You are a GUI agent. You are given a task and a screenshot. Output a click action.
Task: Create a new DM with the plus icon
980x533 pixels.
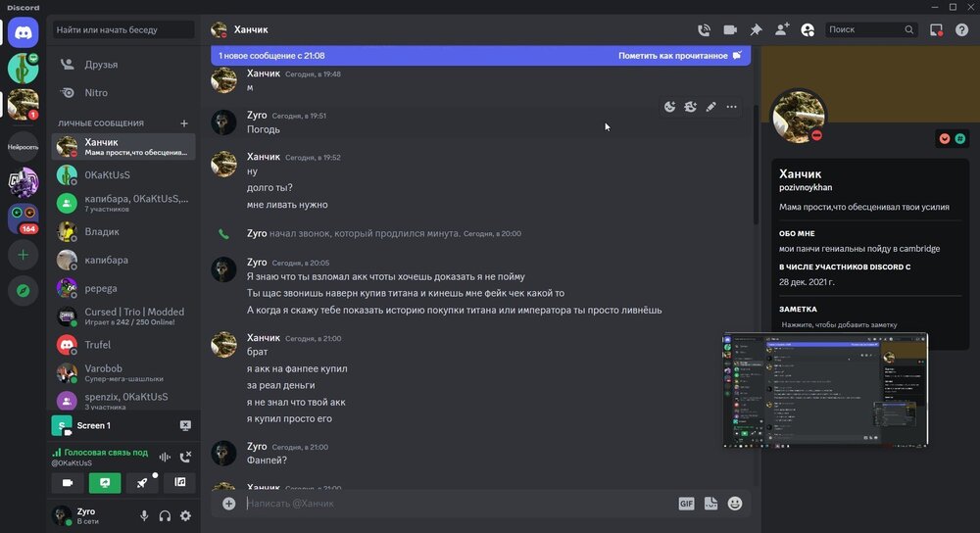coord(184,123)
